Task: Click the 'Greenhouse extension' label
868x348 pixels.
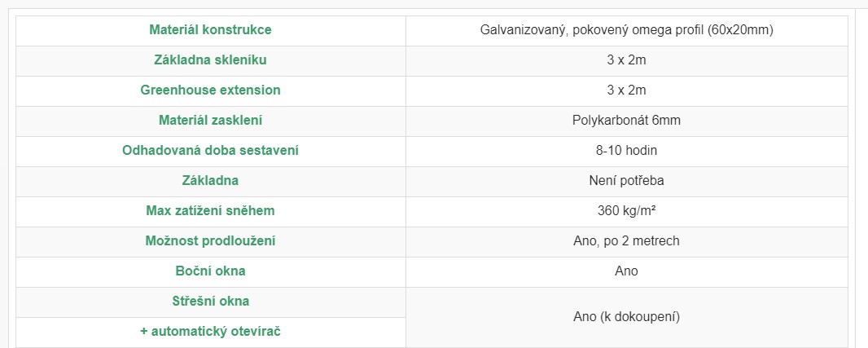Action: (x=210, y=90)
